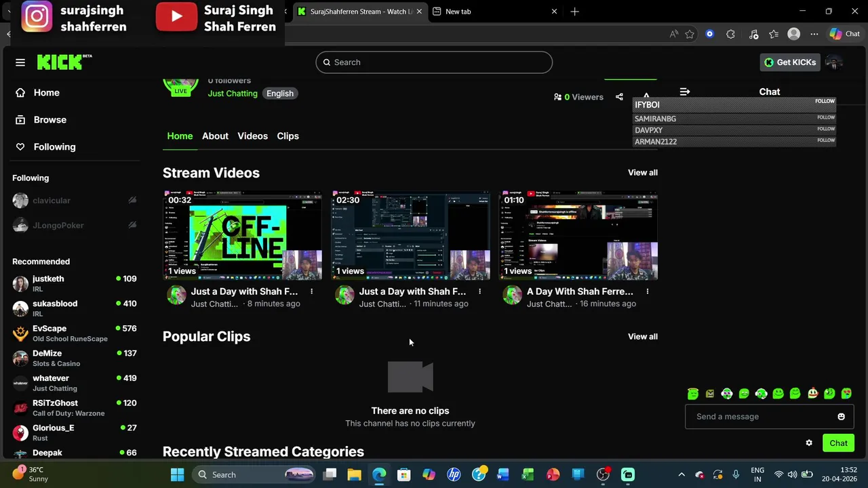Viewport: 868px width, 488px height.
Task: Open recommended channel Glorious_E
Action: (x=75, y=432)
